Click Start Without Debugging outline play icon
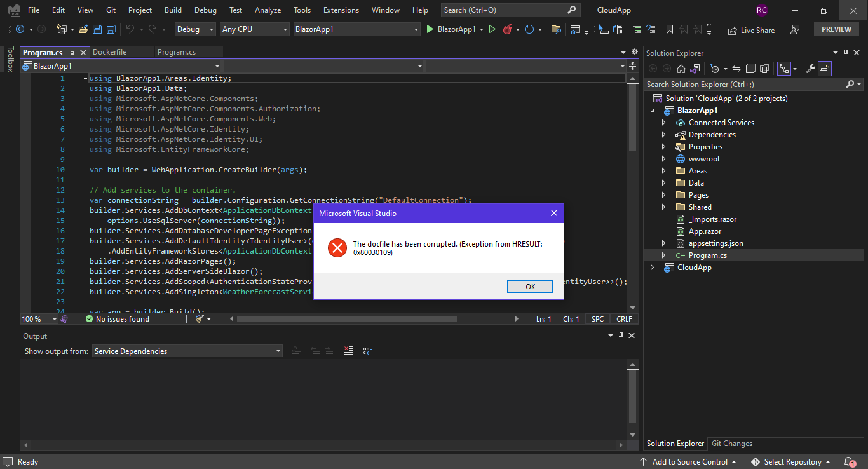The height and width of the screenshot is (469, 868). coord(492,29)
